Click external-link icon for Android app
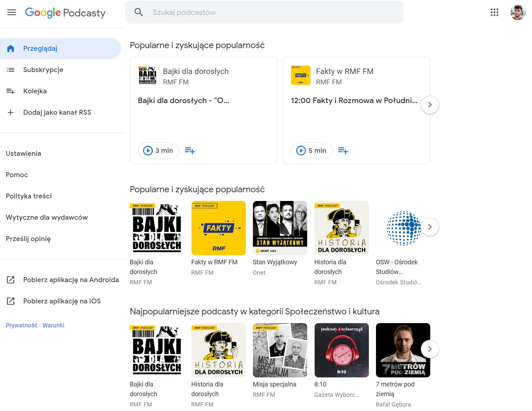Image resolution: width=532 pixels, height=411 pixels. point(11,280)
